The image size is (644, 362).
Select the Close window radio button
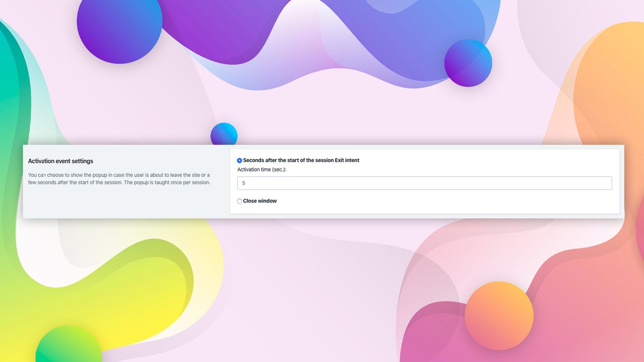click(239, 201)
